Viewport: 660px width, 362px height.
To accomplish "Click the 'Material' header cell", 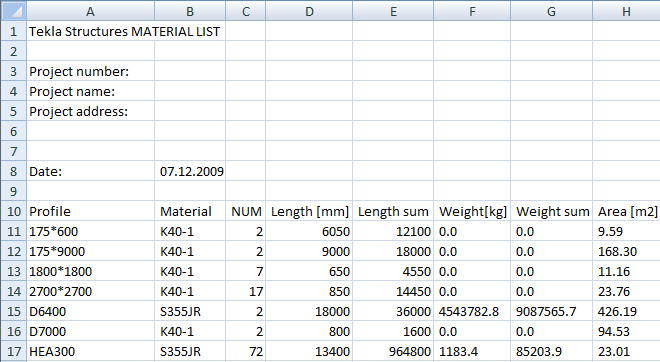I will (x=190, y=211).
